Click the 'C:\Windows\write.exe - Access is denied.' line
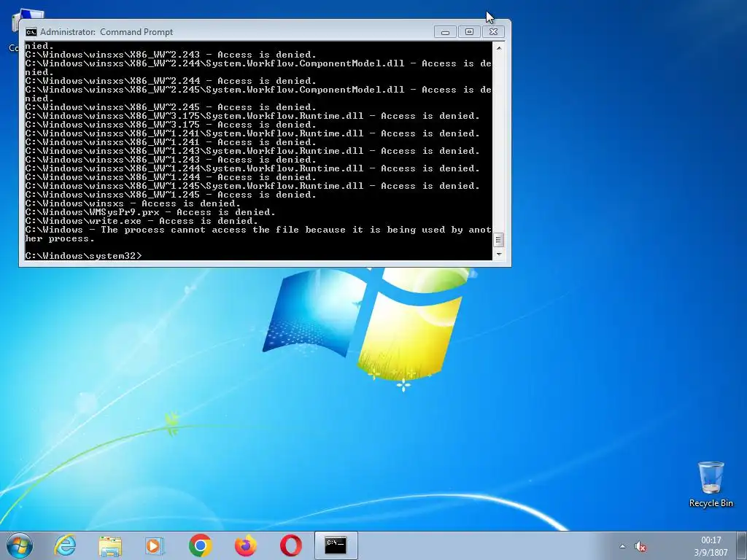 [142, 221]
